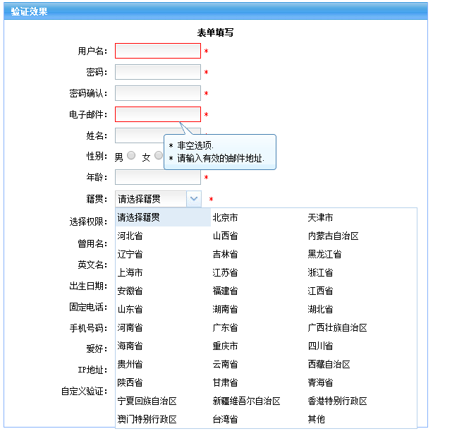Select 河北省 from the list
This screenshot has width=476, height=448.
coord(130,236)
